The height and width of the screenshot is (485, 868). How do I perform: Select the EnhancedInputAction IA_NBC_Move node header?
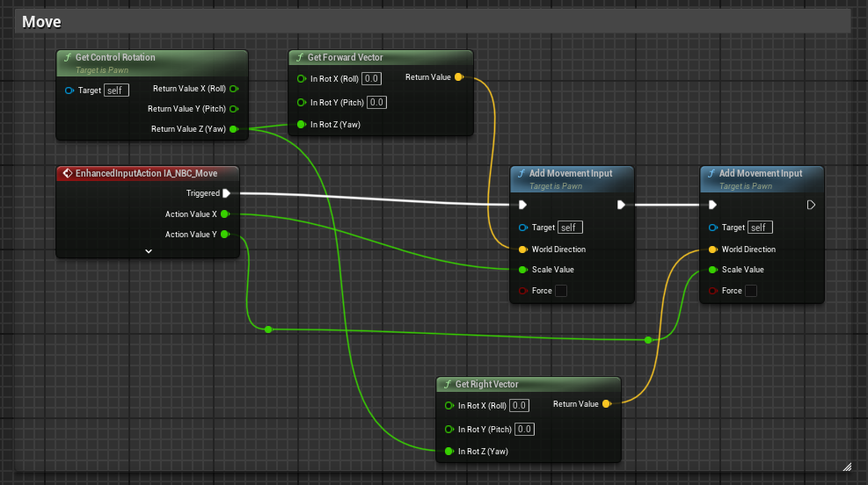(x=148, y=173)
